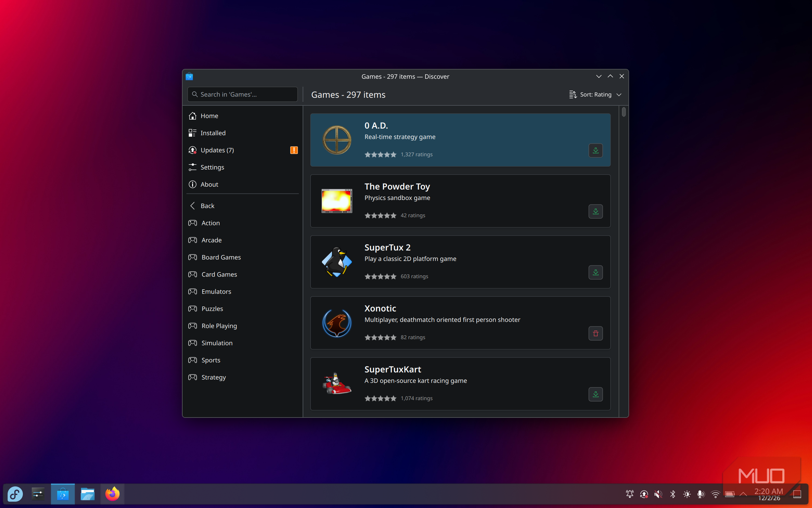This screenshot has height=508, width=812.
Task: Click the 82 ratings text
Action: pos(413,337)
